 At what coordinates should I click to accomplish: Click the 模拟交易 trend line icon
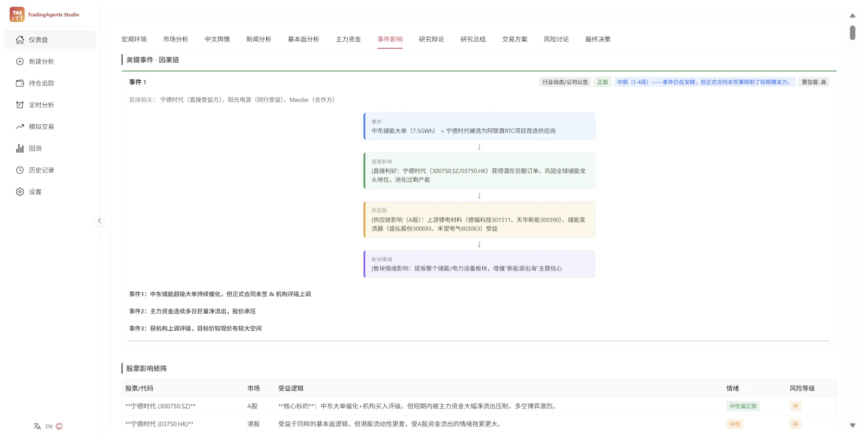(x=20, y=127)
